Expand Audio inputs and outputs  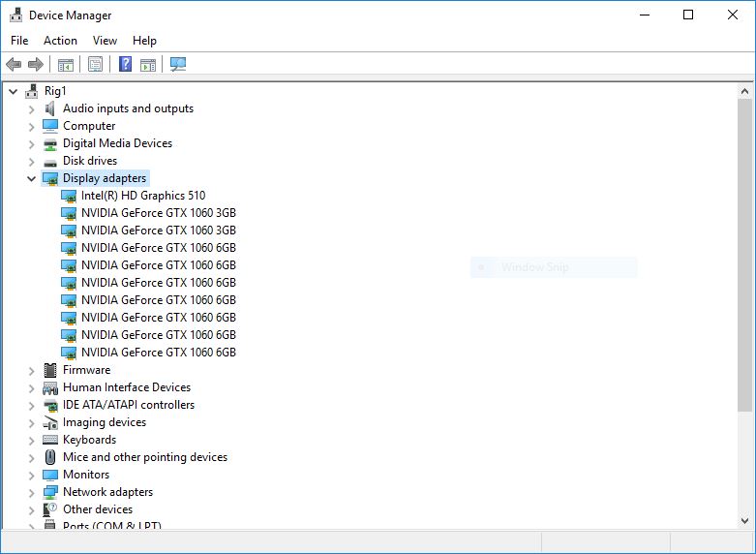[32, 109]
